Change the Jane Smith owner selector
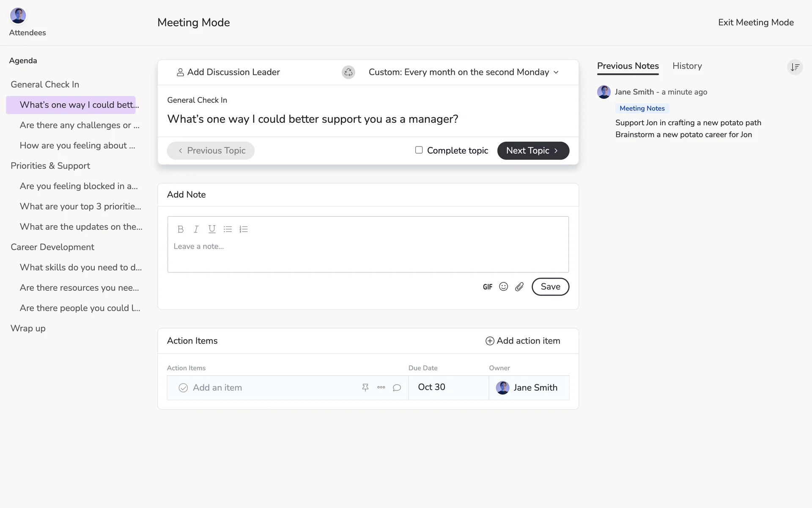 pos(529,388)
